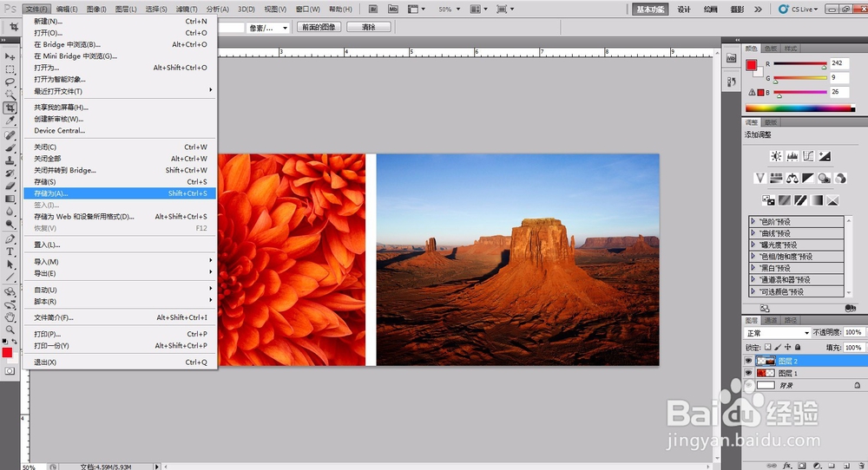Expand "黑白"预设 presets
This screenshot has width=868, height=470.
[x=753, y=268]
